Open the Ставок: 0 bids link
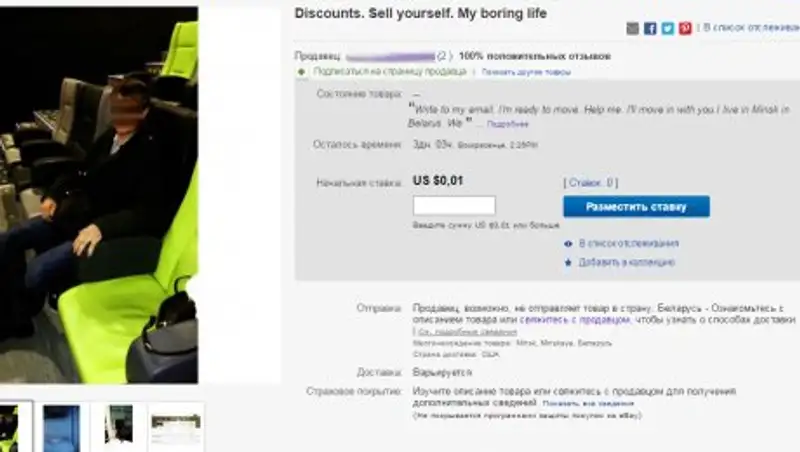The height and width of the screenshot is (452, 800). (x=591, y=183)
